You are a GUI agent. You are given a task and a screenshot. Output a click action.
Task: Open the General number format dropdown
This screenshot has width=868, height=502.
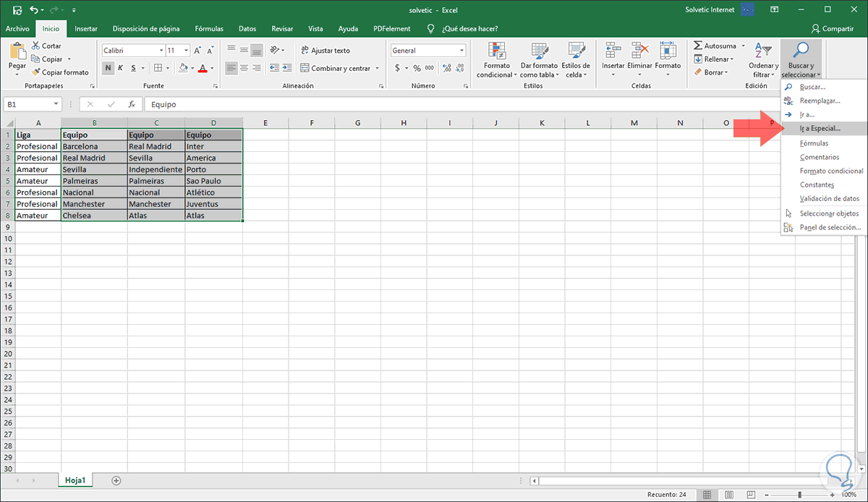(x=461, y=51)
